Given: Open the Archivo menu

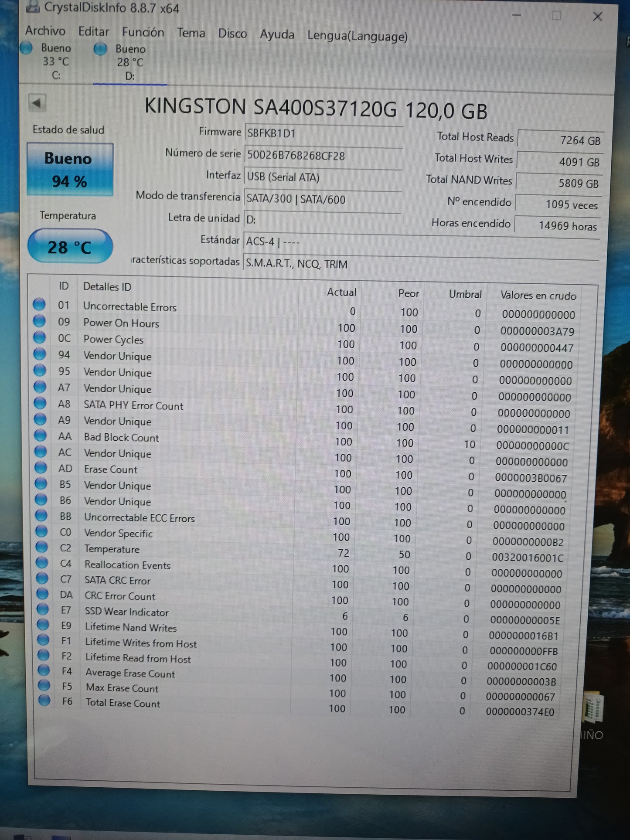Looking at the screenshot, I should pyautogui.click(x=45, y=31).
